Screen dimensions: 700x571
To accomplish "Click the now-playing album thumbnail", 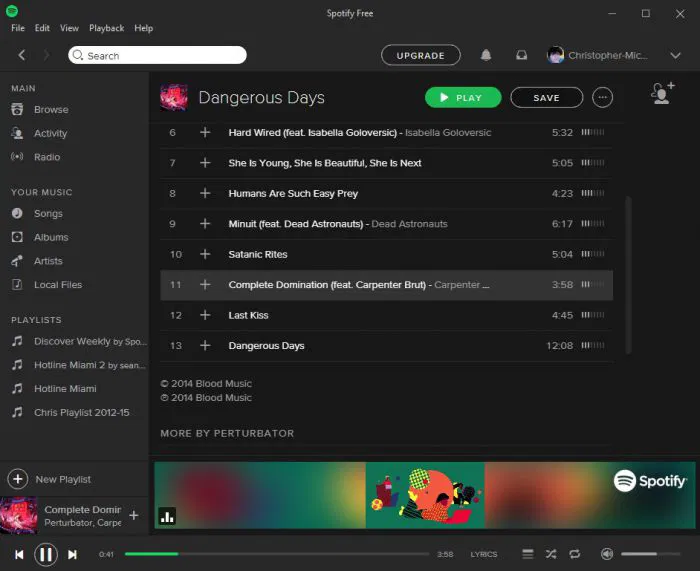I will pyautogui.click(x=19, y=515).
